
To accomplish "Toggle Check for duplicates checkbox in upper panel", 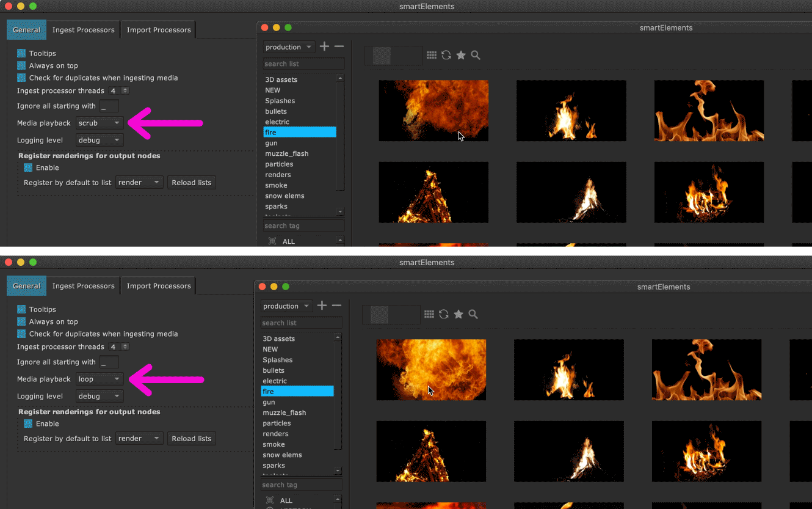I will (21, 78).
